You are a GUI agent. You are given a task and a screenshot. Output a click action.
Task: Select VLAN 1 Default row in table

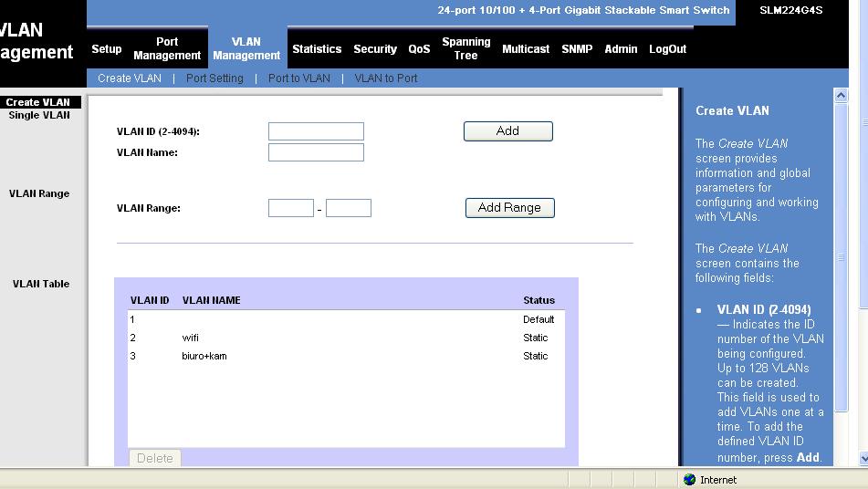click(346, 319)
